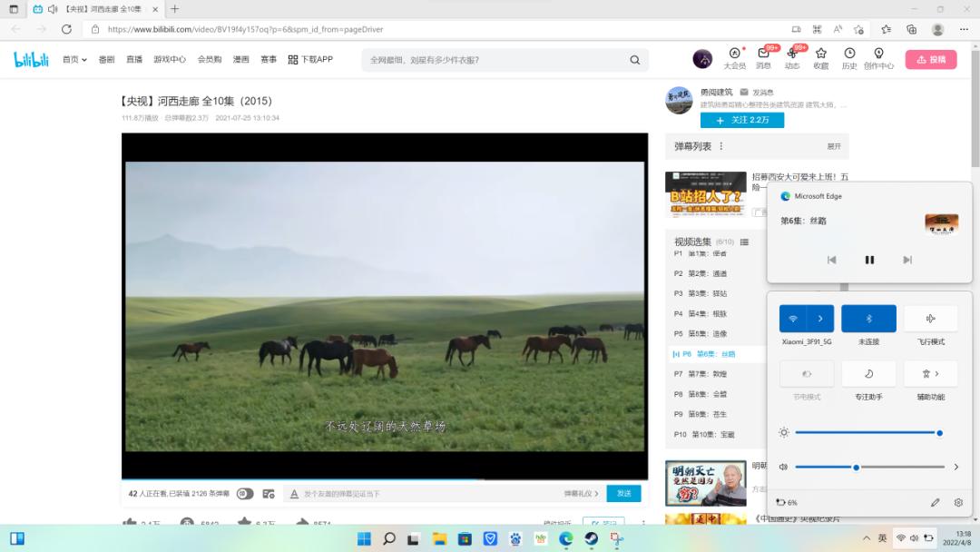The width and height of the screenshot is (980, 552).
Task: Click the 大会员 VIP icon in the navbar
Action: (733, 58)
